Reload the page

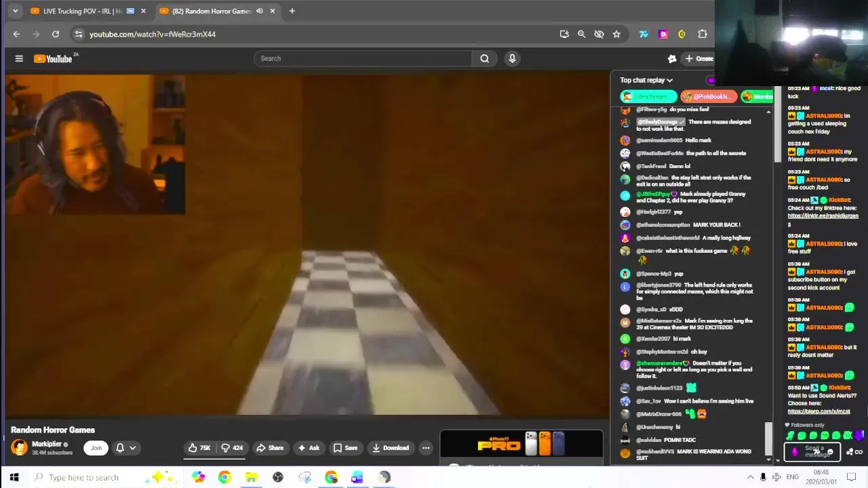[x=56, y=34]
